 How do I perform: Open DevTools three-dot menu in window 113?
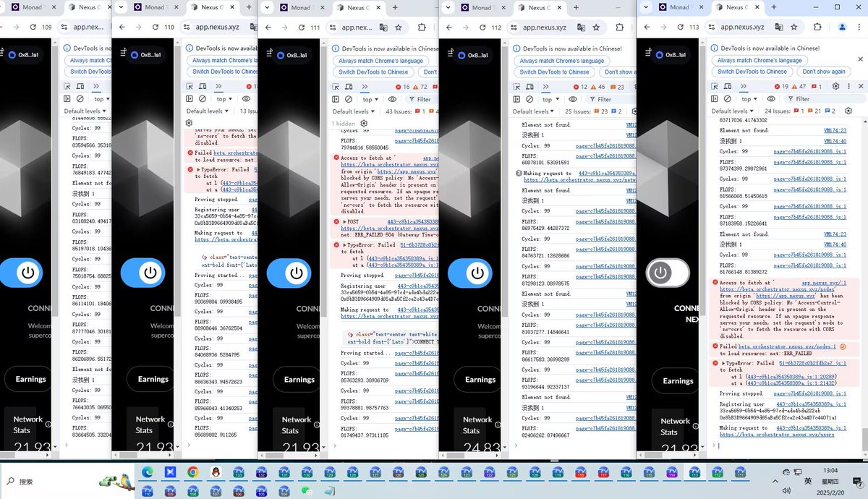pyautogui.click(x=848, y=86)
